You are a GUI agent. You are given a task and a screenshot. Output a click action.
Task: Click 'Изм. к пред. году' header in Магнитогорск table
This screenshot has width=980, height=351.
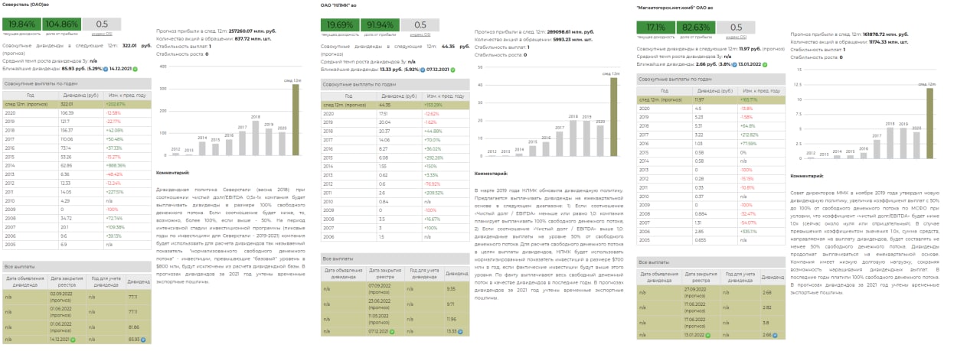[761, 92]
